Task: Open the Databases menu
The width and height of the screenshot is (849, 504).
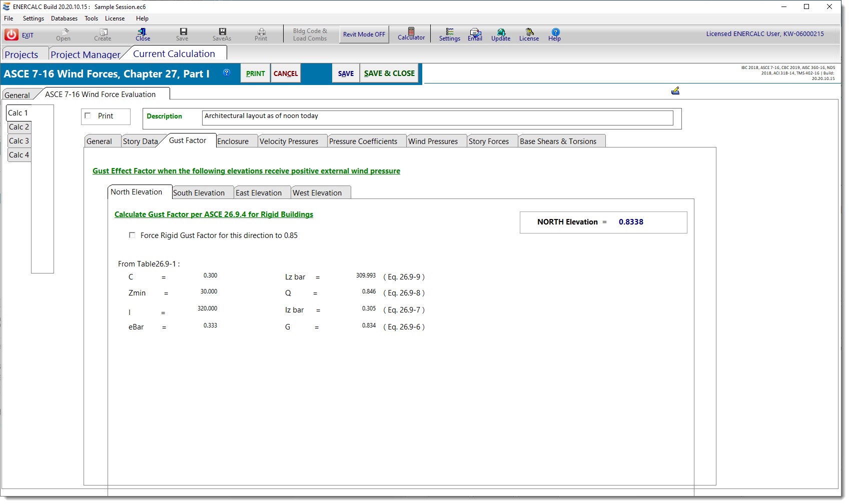Action: (x=64, y=18)
